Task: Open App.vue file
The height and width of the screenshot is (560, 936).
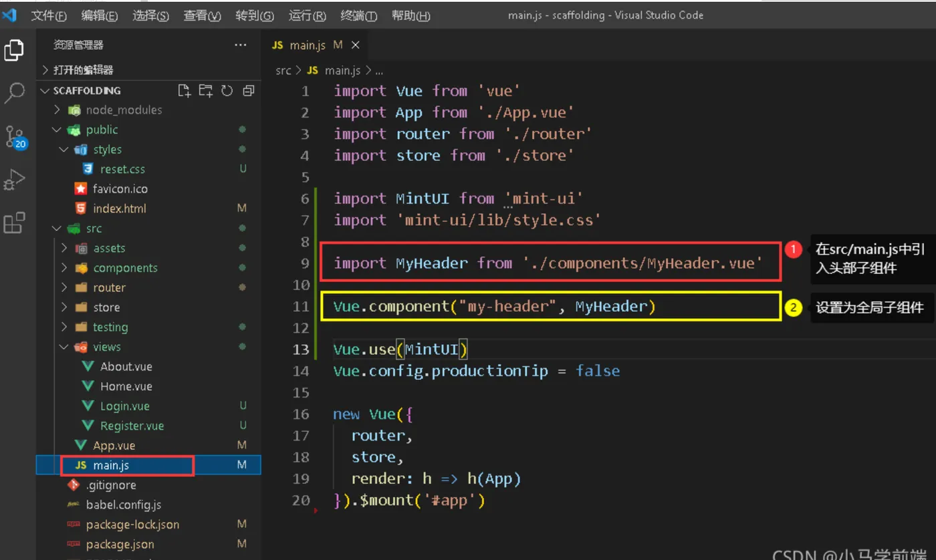Action: (x=114, y=445)
